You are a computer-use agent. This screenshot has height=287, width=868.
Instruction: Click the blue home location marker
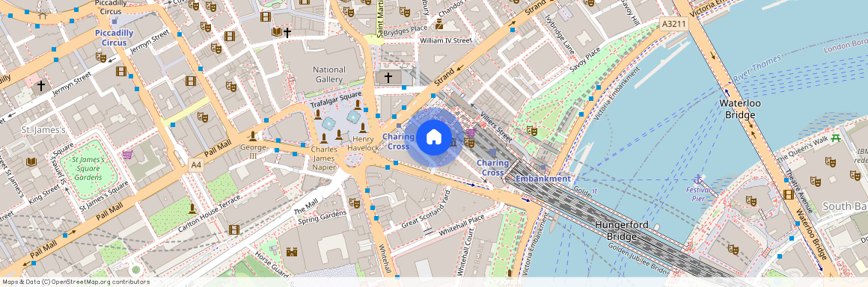tap(433, 138)
